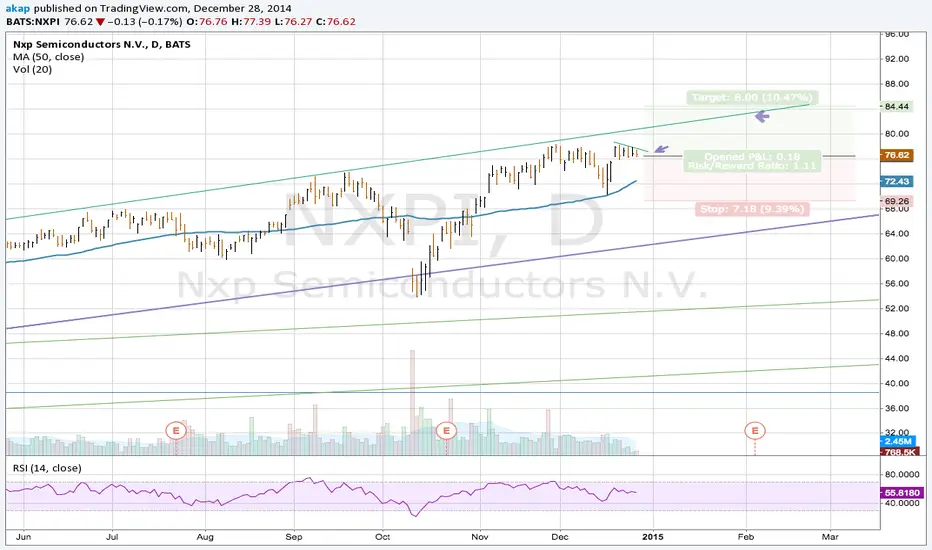
Task: Click the 80.0000 level on RSI axis
Action: coord(902,474)
